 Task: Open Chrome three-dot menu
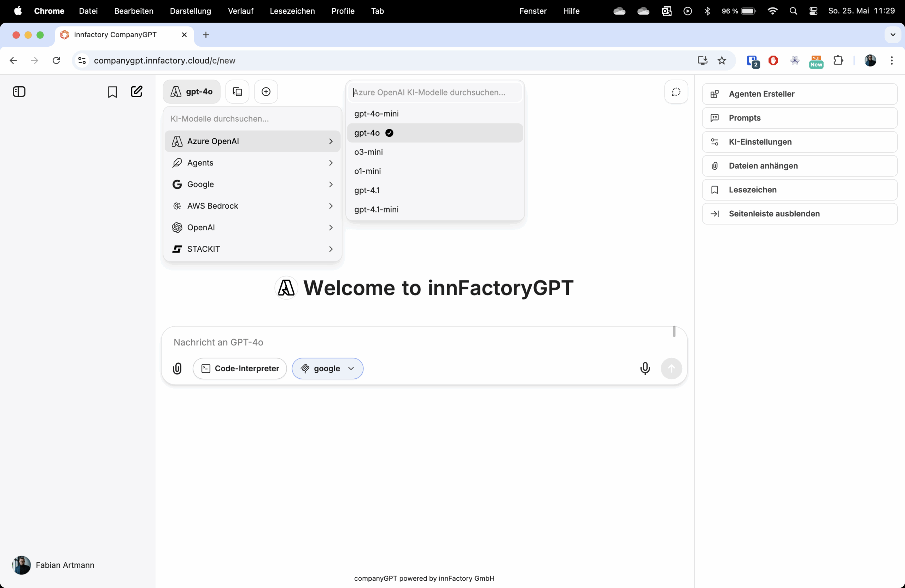point(892,60)
